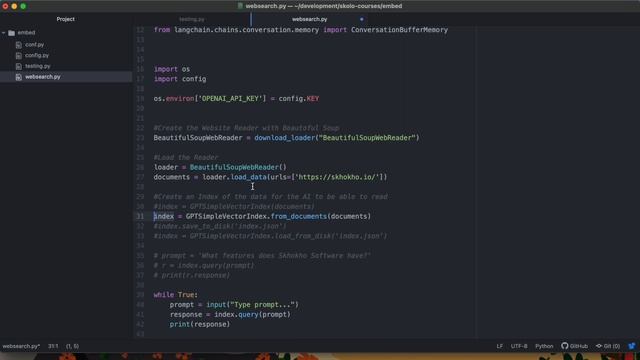
Task: Open conf.py in the tree
Action: (x=34, y=44)
